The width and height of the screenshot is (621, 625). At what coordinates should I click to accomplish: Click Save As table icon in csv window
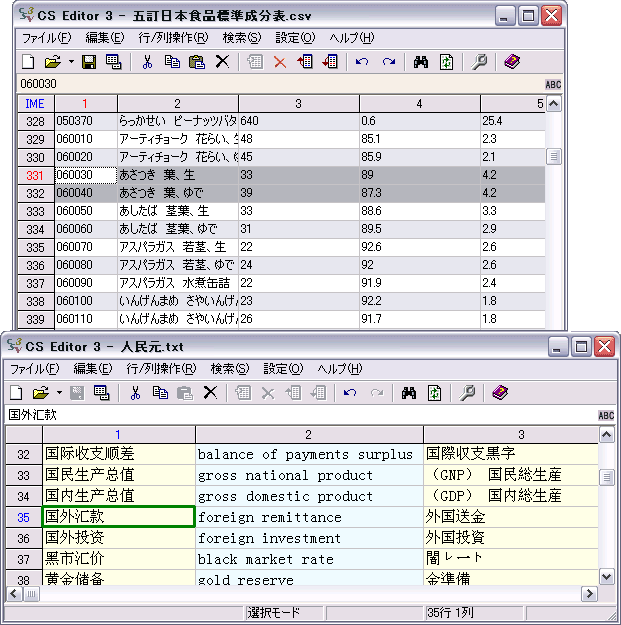pos(114,62)
